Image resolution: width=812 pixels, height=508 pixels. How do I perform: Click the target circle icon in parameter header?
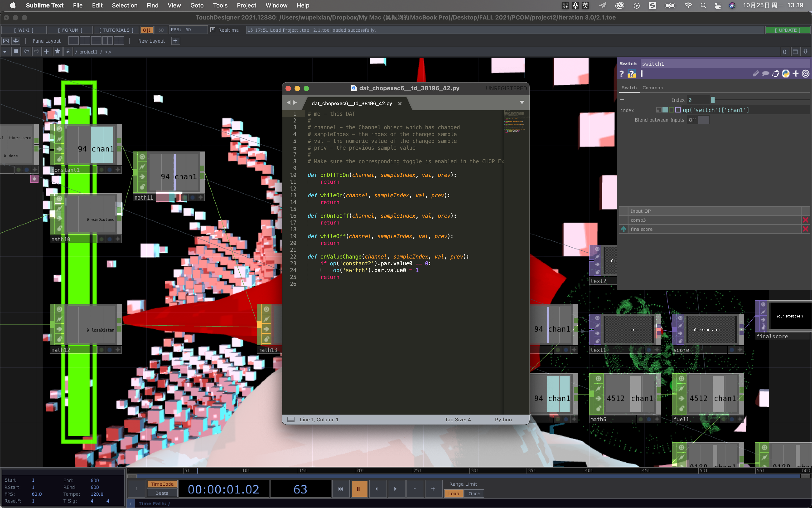(806, 73)
